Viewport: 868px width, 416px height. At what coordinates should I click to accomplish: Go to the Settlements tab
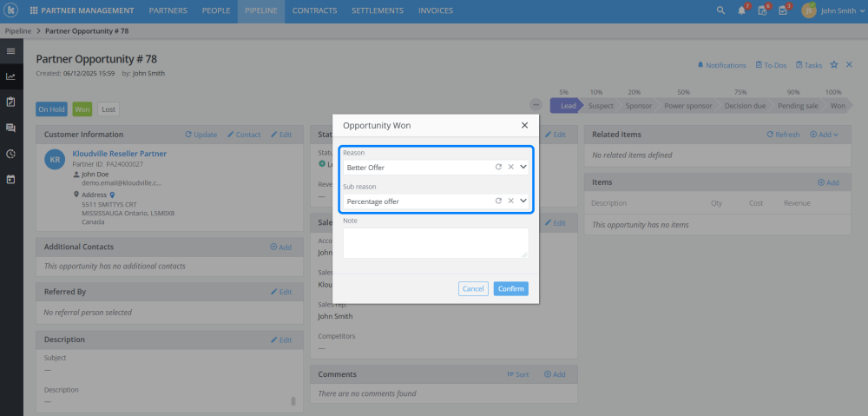click(x=378, y=10)
